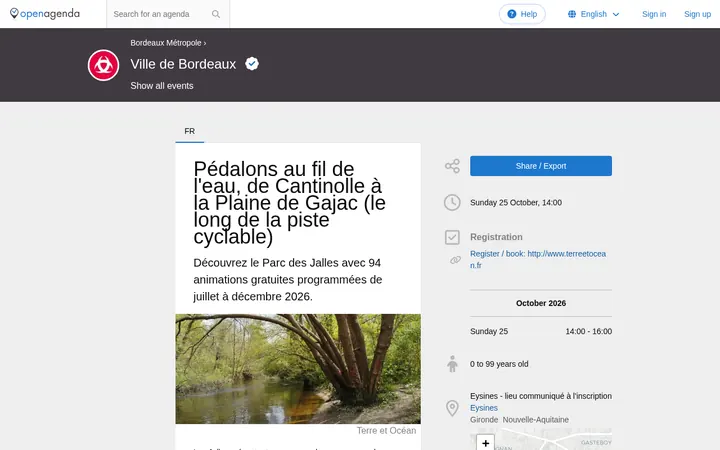This screenshot has height=450, width=720.
Task: Show all events link
Action: pyautogui.click(x=162, y=86)
